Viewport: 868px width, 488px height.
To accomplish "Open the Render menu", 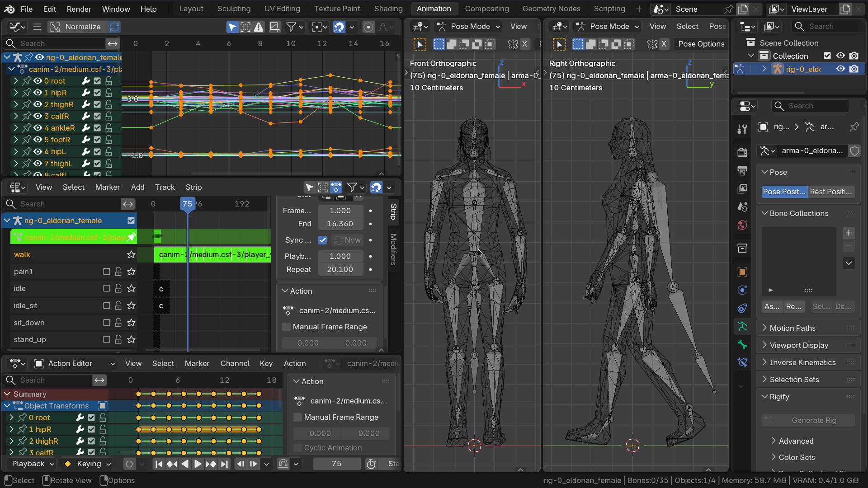I will 79,9.
